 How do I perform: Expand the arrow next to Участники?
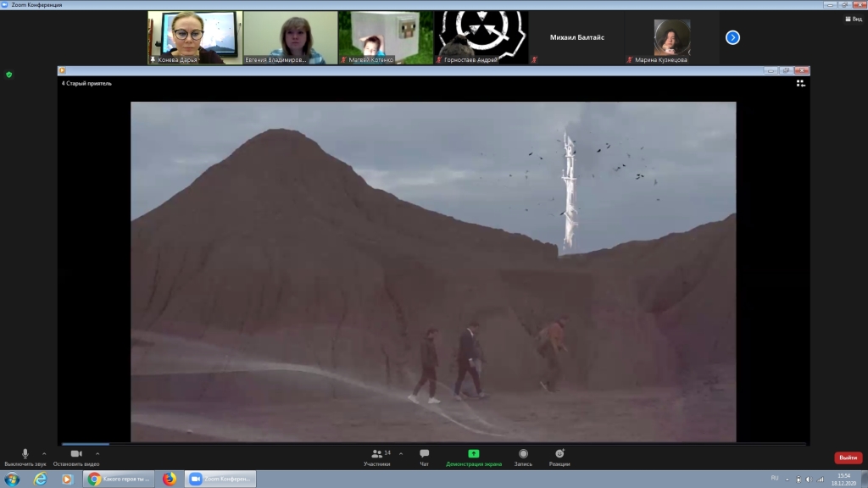401,454
